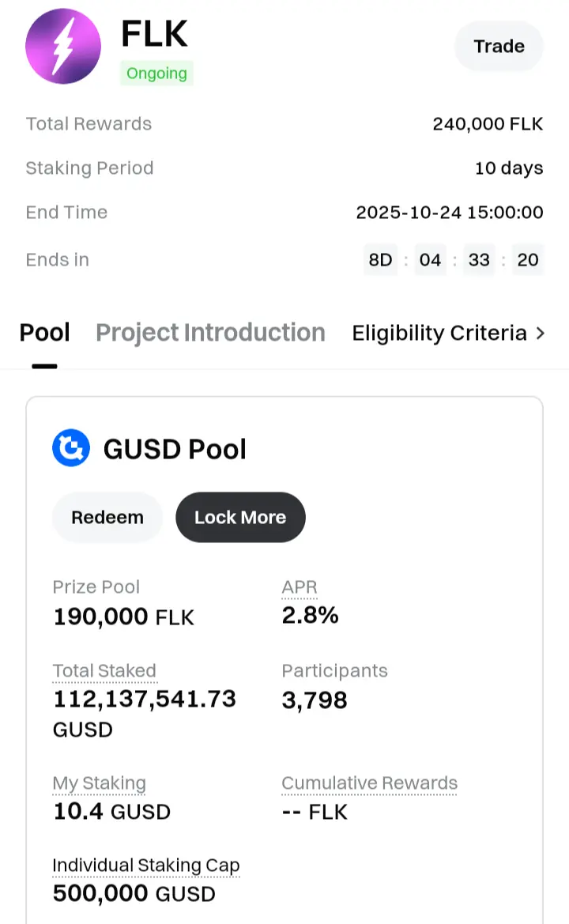Click the End Time date value
569x924 pixels.
tap(449, 212)
